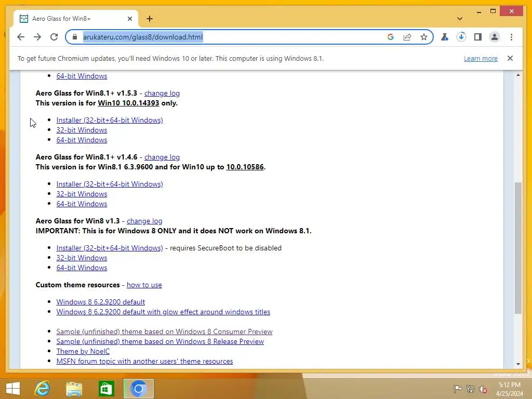The height and width of the screenshot is (399, 532).
Task: Open the profile avatar icon
Action: tap(495, 37)
